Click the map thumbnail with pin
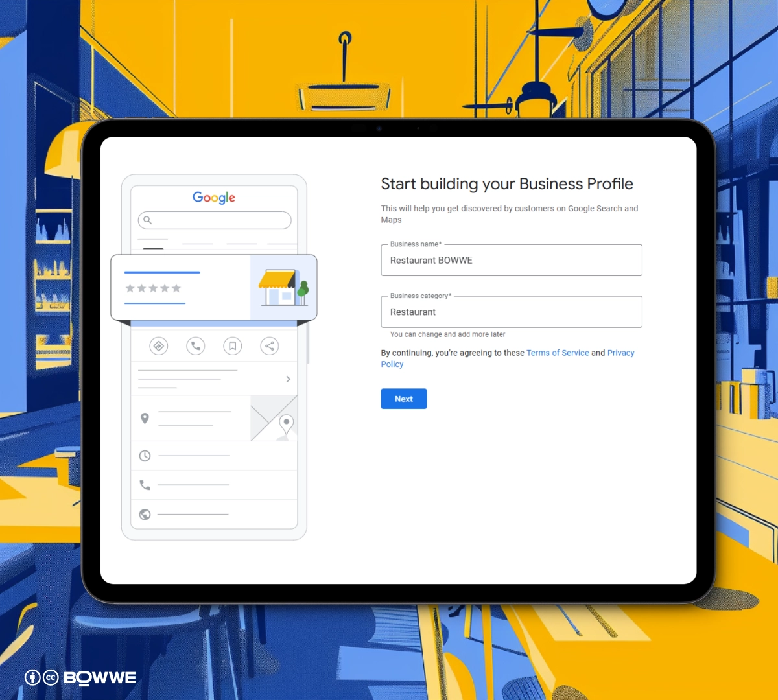This screenshot has width=778, height=700. click(x=274, y=418)
